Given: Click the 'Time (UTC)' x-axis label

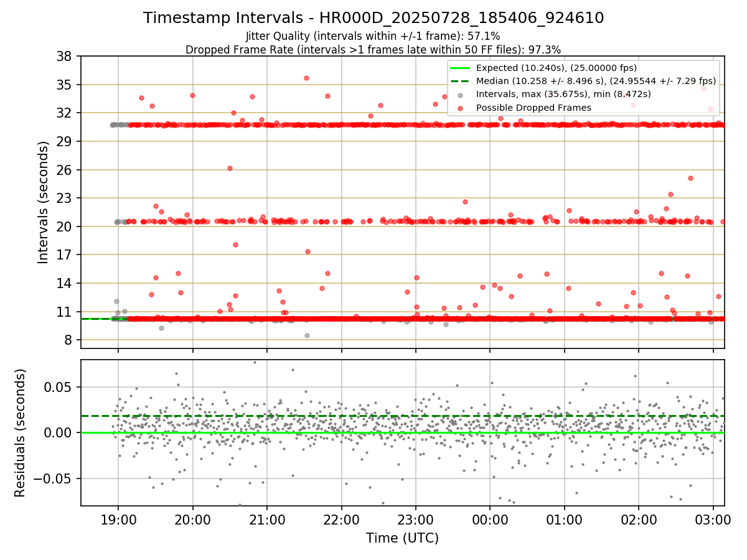Looking at the screenshot, I should point(402,538).
